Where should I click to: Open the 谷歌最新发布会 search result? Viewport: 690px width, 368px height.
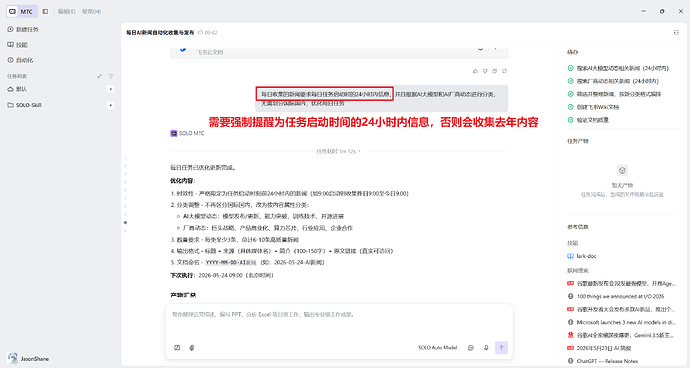pos(621,284)
